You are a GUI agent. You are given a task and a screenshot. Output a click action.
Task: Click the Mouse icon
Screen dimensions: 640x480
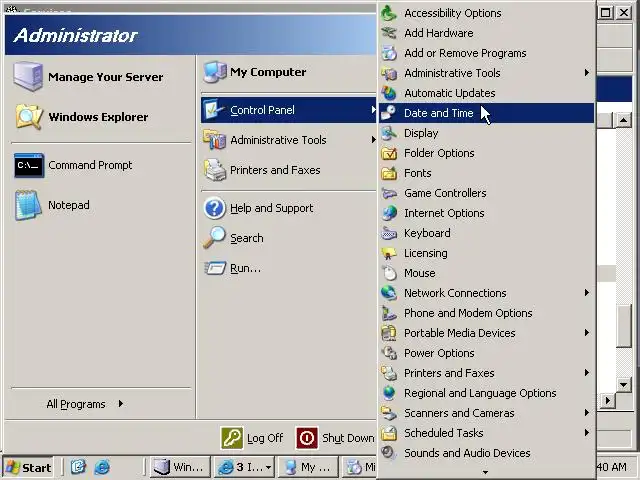click(x=389, y=273)
